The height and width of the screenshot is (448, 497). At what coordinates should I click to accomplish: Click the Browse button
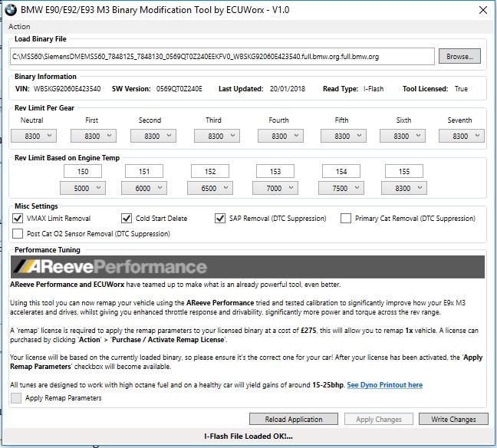coord(459,57)
